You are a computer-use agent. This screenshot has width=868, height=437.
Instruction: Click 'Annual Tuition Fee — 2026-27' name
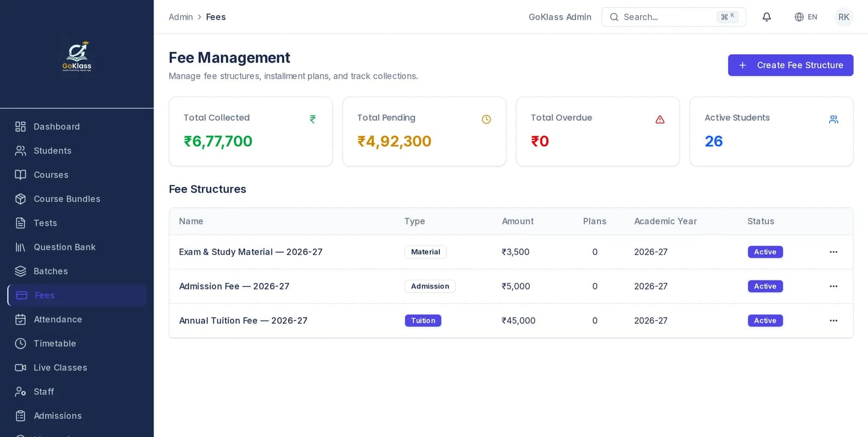[243, 320]
